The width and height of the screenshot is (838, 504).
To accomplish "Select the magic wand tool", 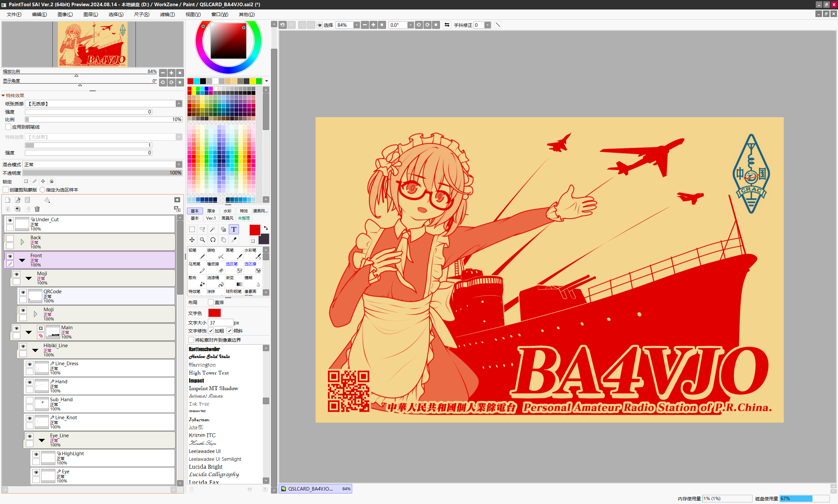I will tap(213, 229).
